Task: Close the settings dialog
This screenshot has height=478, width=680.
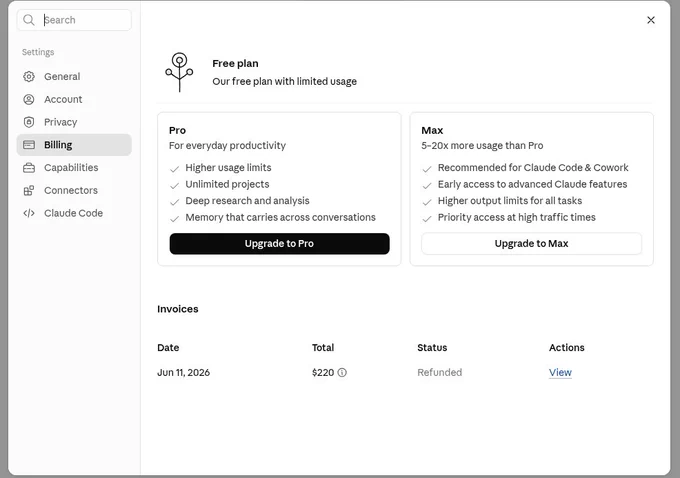Action: [651, 20]
